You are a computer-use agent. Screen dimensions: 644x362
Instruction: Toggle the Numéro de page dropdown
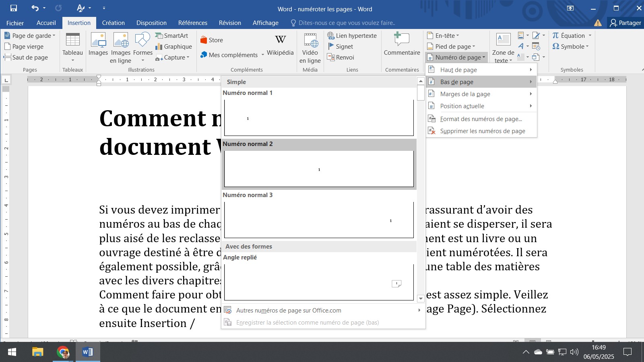(456, 57)
